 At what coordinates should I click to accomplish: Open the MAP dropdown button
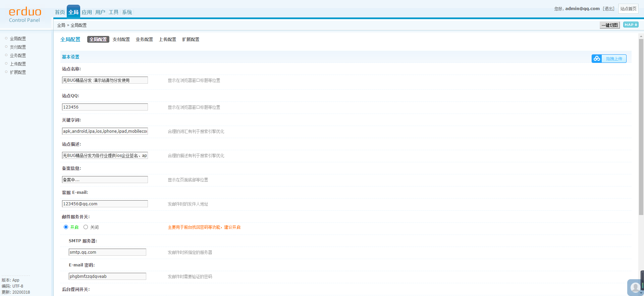tap(631, 25)
